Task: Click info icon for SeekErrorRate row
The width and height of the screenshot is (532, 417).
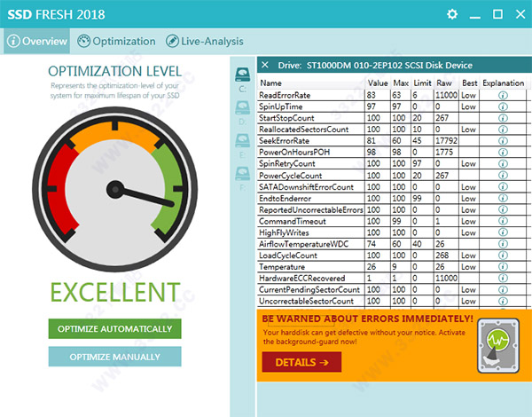Action: [503, 141]
